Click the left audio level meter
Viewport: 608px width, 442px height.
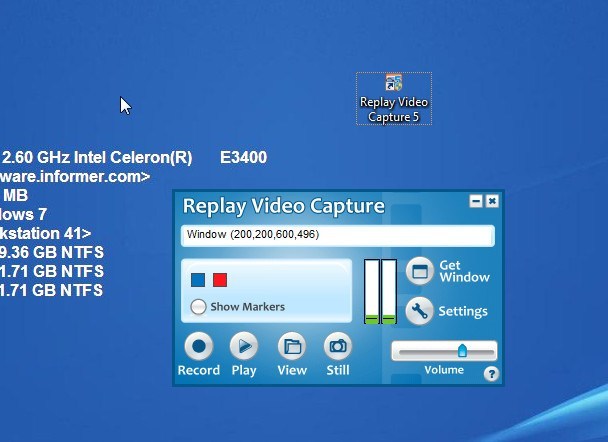pos(371,292)
